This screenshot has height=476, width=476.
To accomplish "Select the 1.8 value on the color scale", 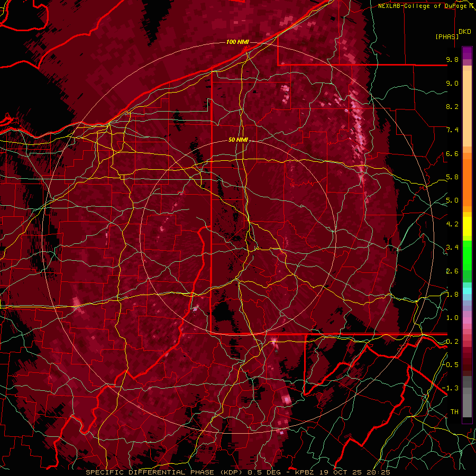I will pyautogui.click(x=452, y=295).
